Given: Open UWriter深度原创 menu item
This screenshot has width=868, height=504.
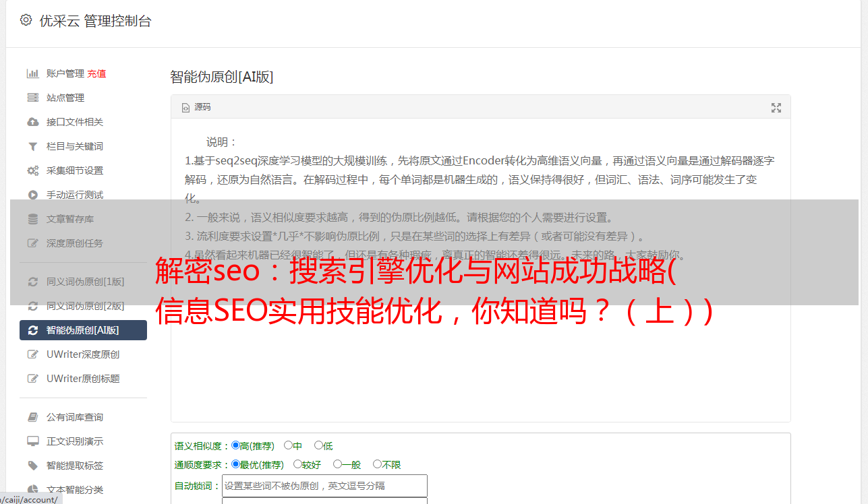Looking at the screenshot, I should coord(83,354).
